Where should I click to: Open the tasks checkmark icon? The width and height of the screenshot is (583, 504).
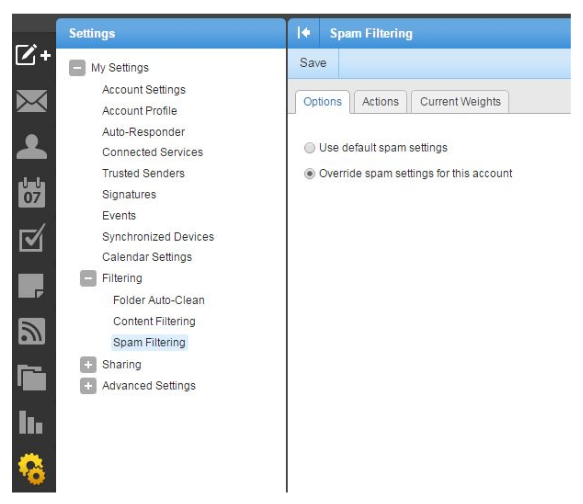click(32, 238)
